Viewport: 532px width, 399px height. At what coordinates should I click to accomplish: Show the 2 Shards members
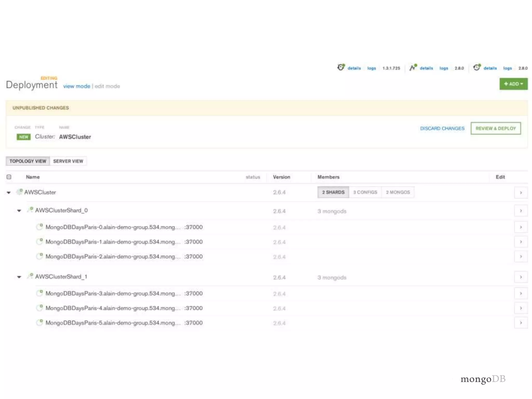pos(333,192)
